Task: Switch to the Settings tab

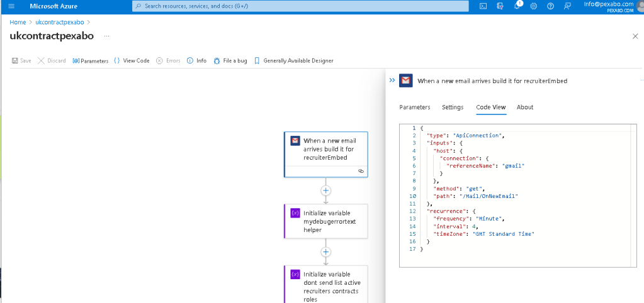Action: [x=453, y=107]
